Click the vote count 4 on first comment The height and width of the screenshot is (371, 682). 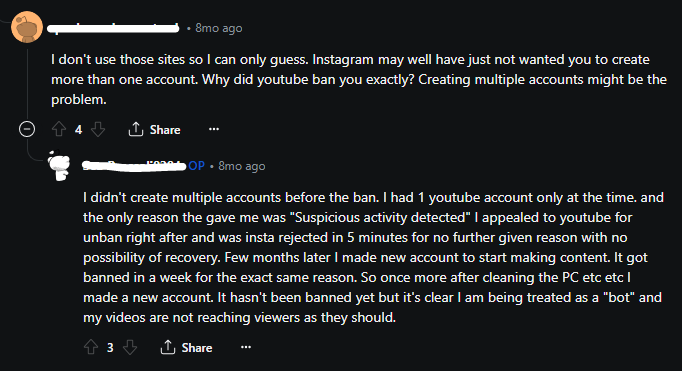(78, 130)
